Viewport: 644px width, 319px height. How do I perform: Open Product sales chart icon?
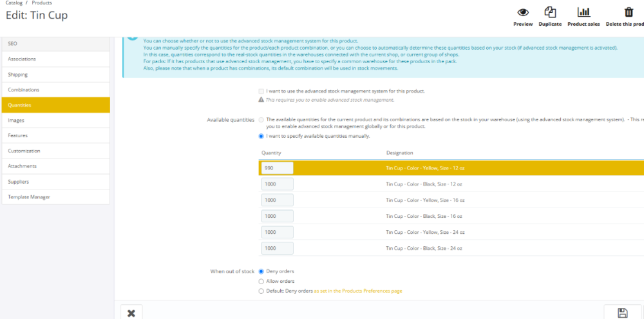point(583,12)
